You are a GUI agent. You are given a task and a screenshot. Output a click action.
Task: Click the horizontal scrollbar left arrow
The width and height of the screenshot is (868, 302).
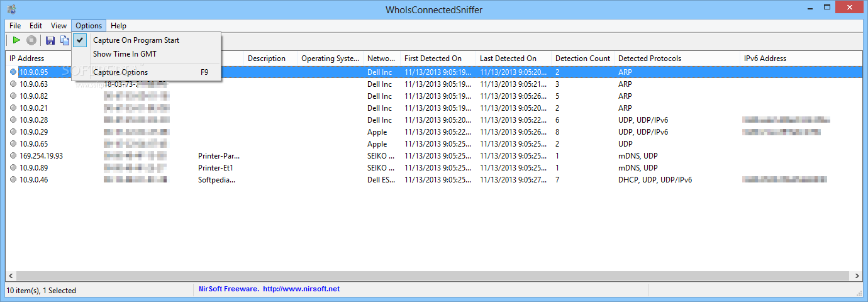click(11, 276)
